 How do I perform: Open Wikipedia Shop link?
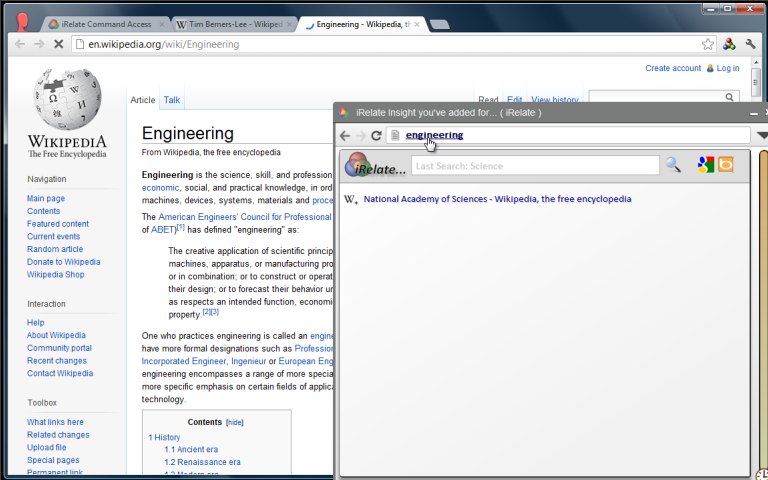coord(56,275)
